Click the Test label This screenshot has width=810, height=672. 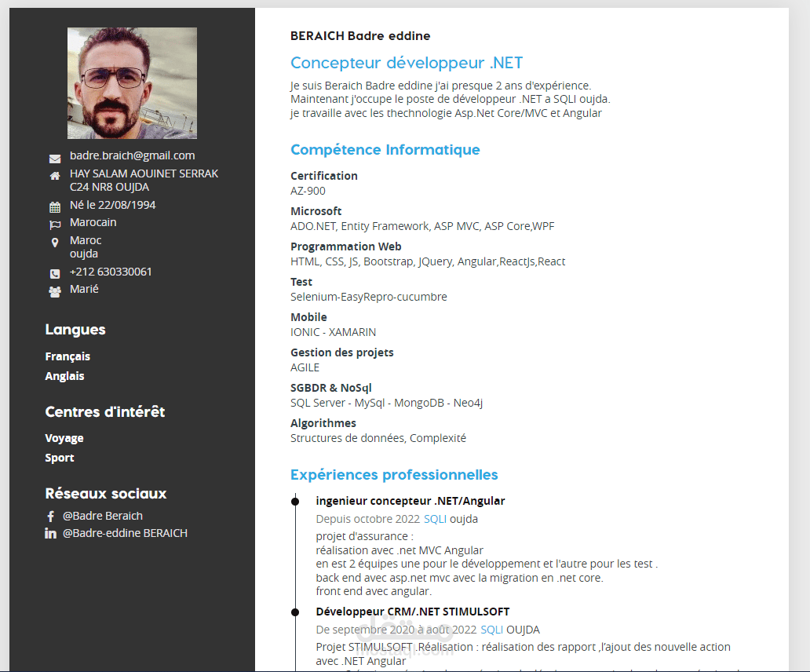point(301,282)
